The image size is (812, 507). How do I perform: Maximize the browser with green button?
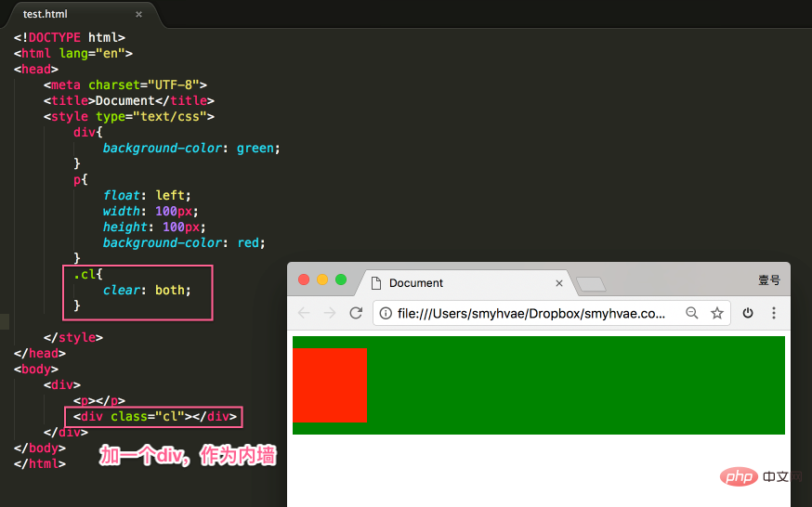341,279
